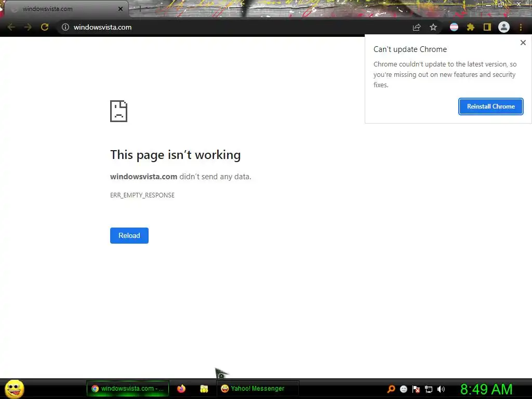Open the flag notification tray icon
The height and width of the screenshot is (399, 532).
click(x=416, y=389)
